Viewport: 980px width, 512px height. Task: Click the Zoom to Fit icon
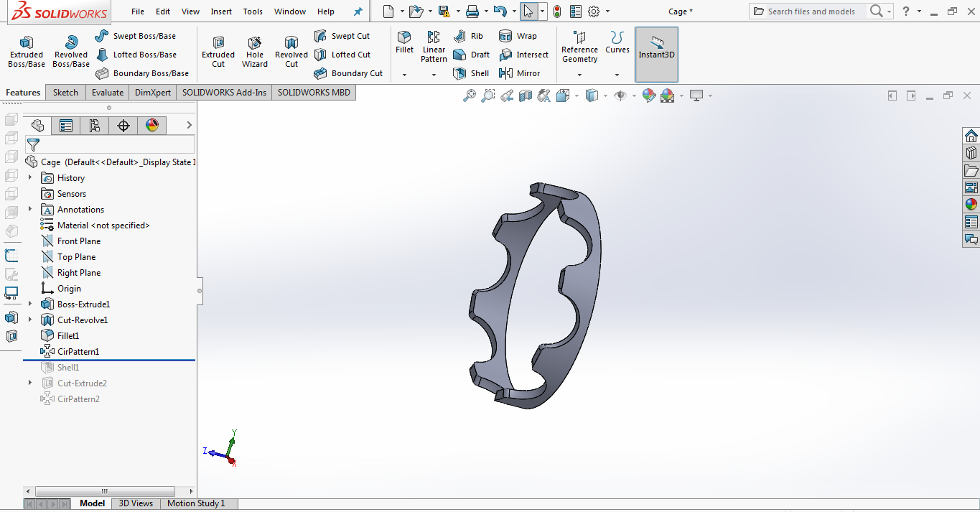pos(470,96)
